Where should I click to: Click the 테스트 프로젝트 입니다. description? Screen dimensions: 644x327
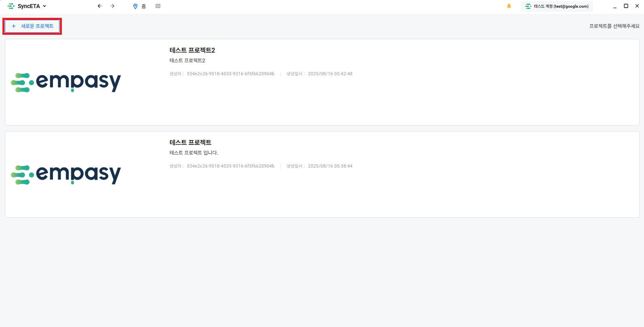pos(194,153)
